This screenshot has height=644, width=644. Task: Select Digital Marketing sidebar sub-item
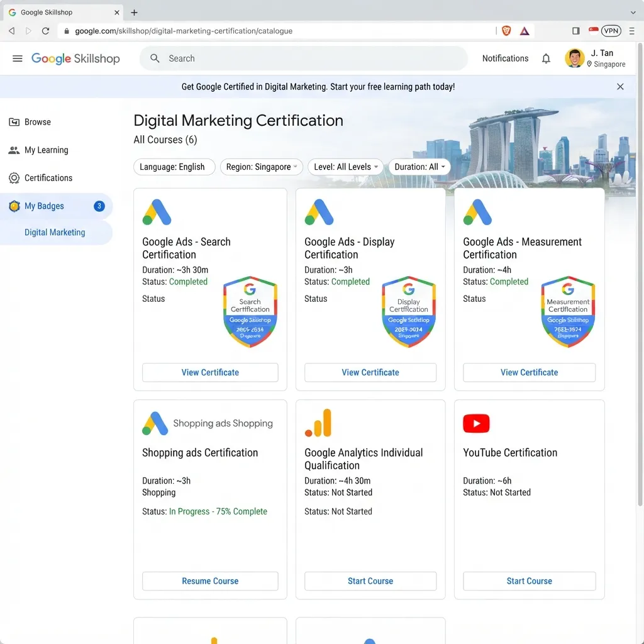click(x=56, y=233)
